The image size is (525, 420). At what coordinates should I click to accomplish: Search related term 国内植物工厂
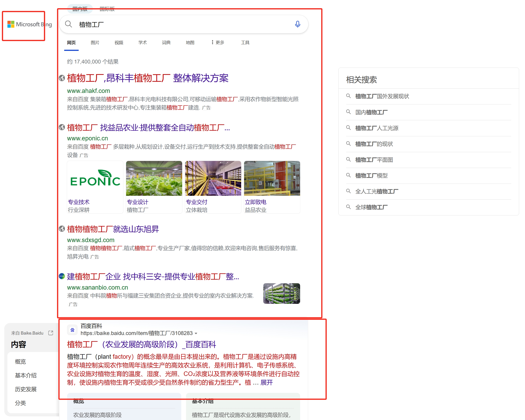coord(371,112)
